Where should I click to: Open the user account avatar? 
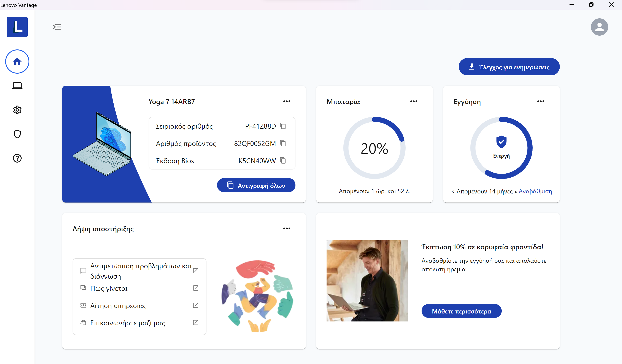tap(599, 27)
